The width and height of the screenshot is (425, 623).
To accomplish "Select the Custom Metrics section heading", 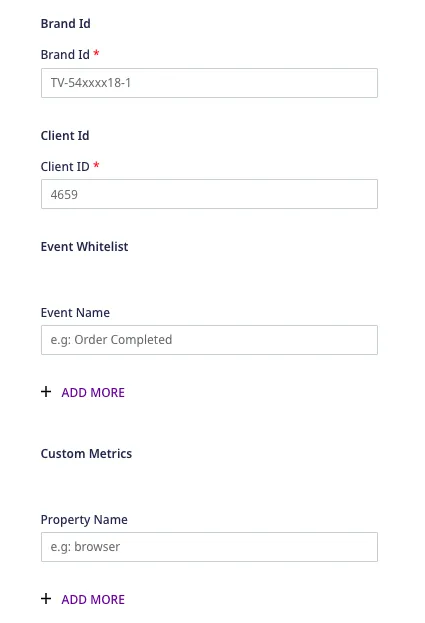I will (x=86, y=454).
